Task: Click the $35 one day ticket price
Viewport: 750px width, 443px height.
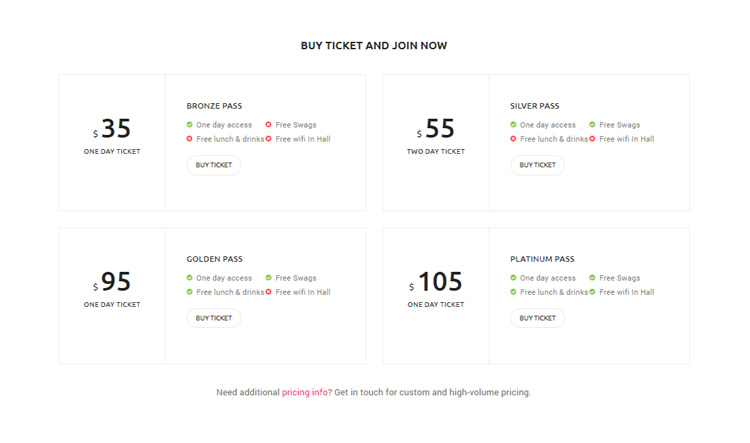Action: point(112,128)
